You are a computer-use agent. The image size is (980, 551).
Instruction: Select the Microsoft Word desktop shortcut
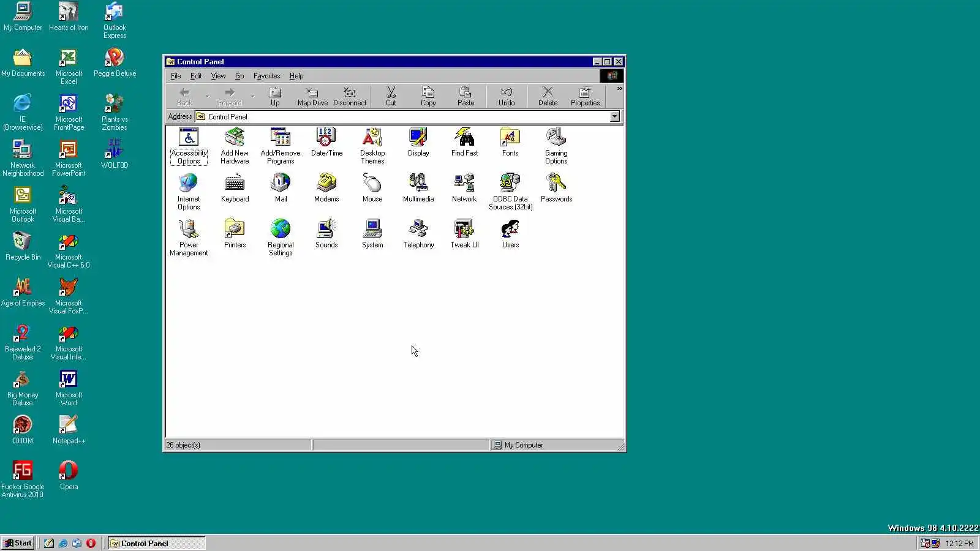[x=69, y=388]
